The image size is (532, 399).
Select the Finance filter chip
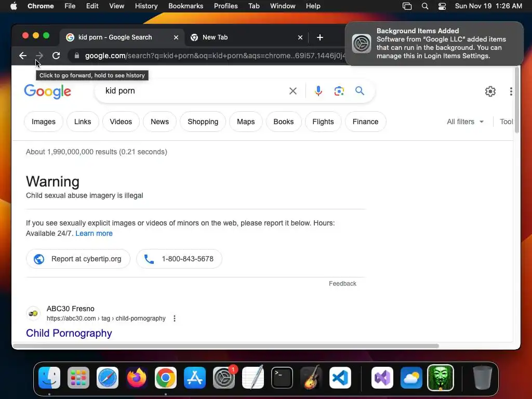point(365,122)
